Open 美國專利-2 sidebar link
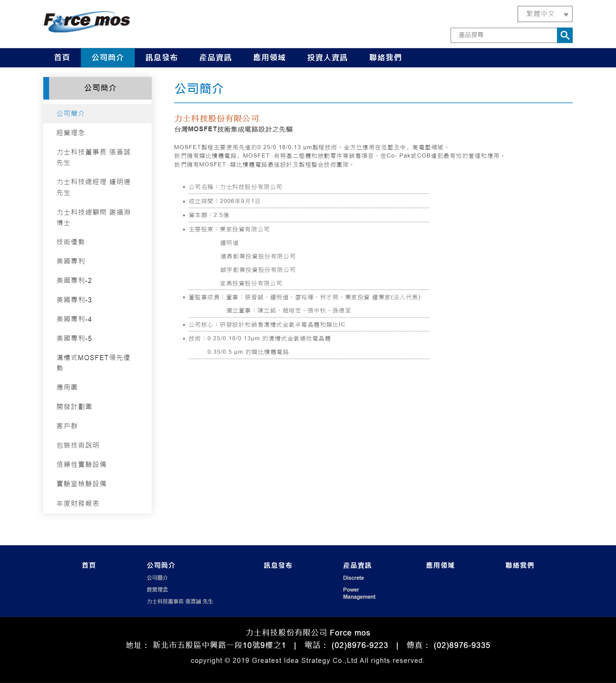The width and height of the screenshot is (616, 683). tap(98, 281)
